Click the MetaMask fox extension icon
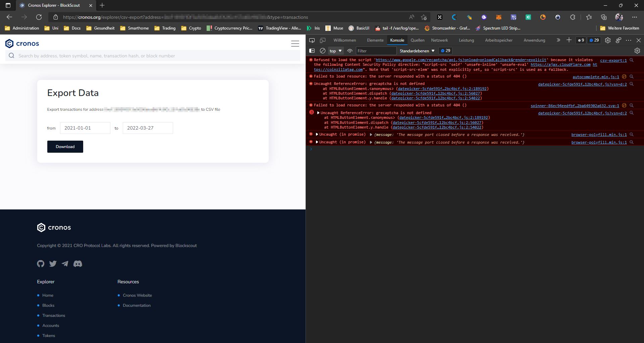The width and height of the screenshot is (644, 343). click(x=499, y=17)
